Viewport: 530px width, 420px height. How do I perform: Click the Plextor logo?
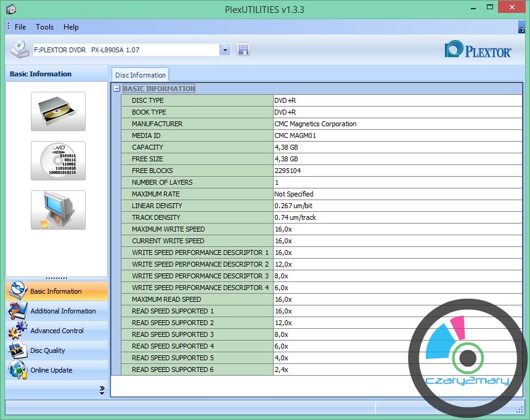tap(478, 50)
